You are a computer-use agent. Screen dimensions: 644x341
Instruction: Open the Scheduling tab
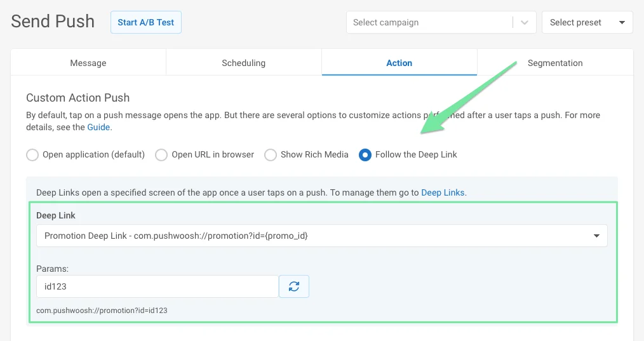pos(243,63)
